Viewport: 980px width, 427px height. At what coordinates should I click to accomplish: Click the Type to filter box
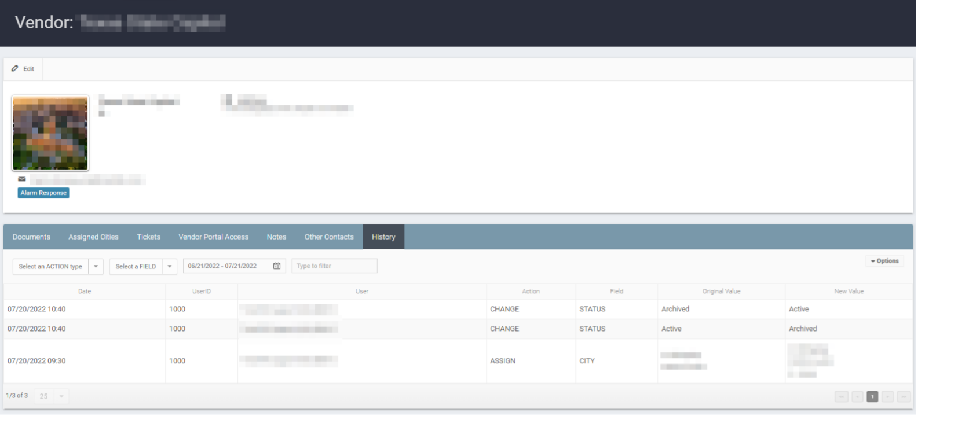click(335, 266)
